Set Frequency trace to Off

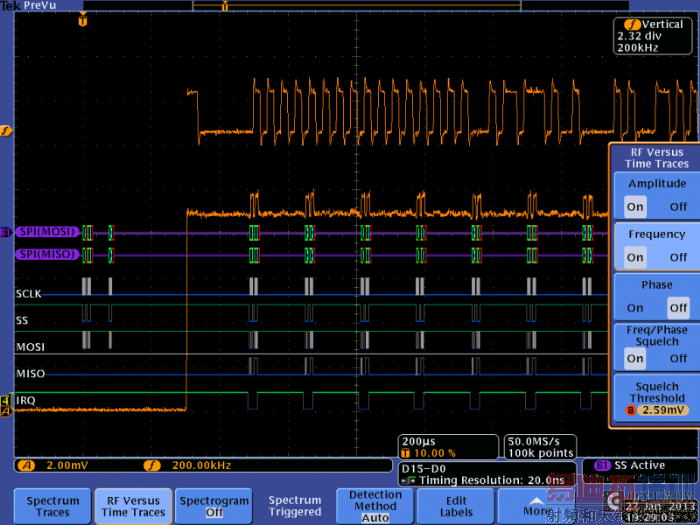(678, 258)
